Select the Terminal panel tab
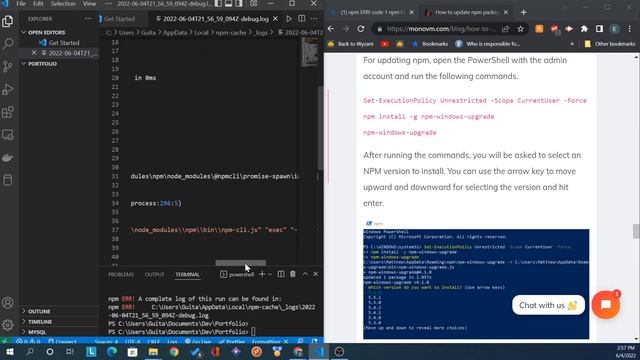The width and height of the screenshot is (640, 360). click(187, 275)
